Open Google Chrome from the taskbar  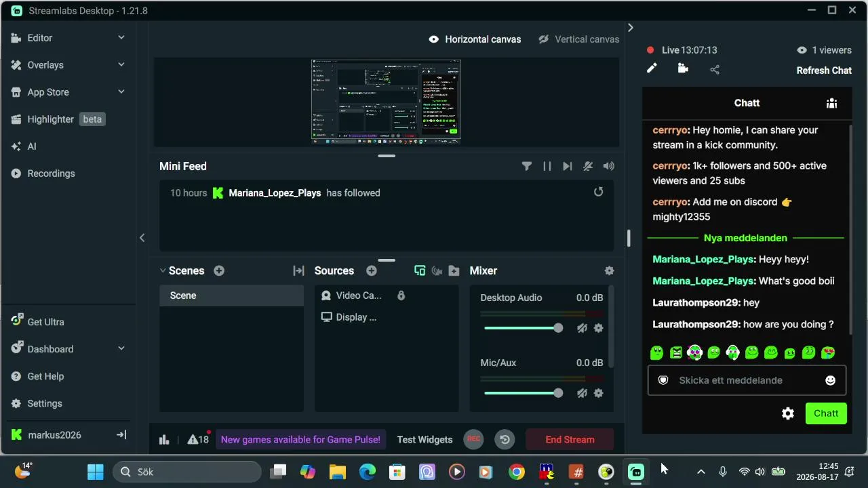tap(517, 472)
